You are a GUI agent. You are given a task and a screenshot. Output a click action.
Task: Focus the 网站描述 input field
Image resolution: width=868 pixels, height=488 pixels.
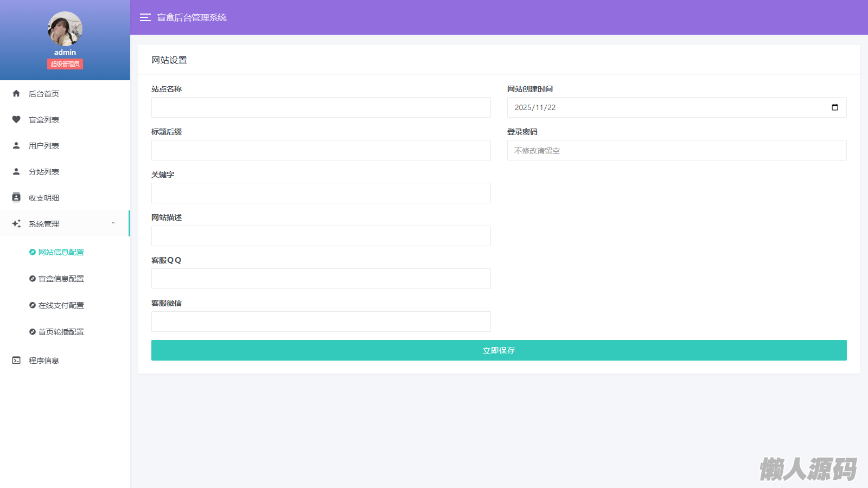tap(321, 236)
